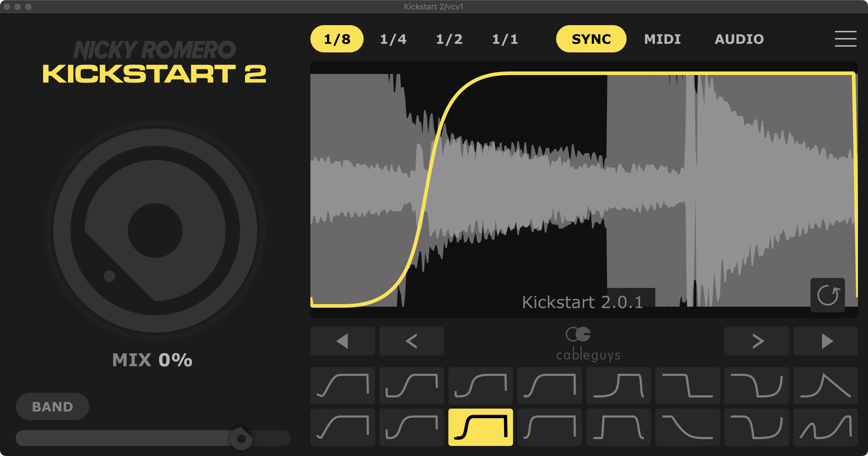Select the triangle ramp curve shape at top right
Image resolution: width=868 pixels, height=456 pixels.
coord(826,386)
